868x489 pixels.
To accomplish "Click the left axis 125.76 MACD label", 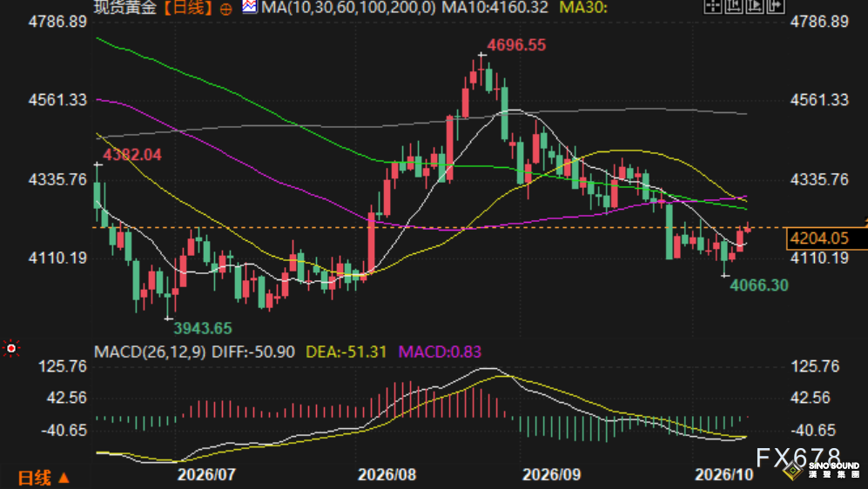I will coord(63,366).
